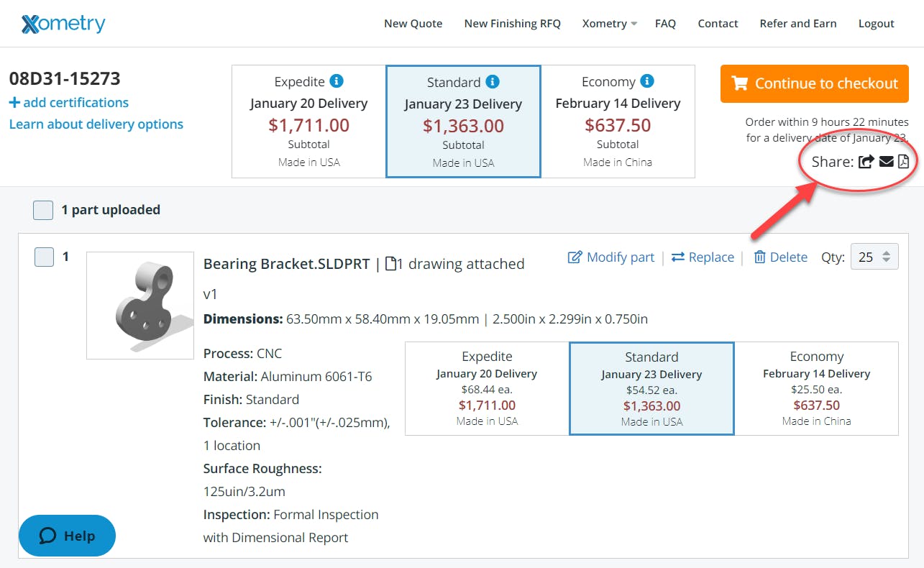924x568 pixels.
Task: Select the top Standard $1,363.00 subtotal option
Action: (463, 122)
